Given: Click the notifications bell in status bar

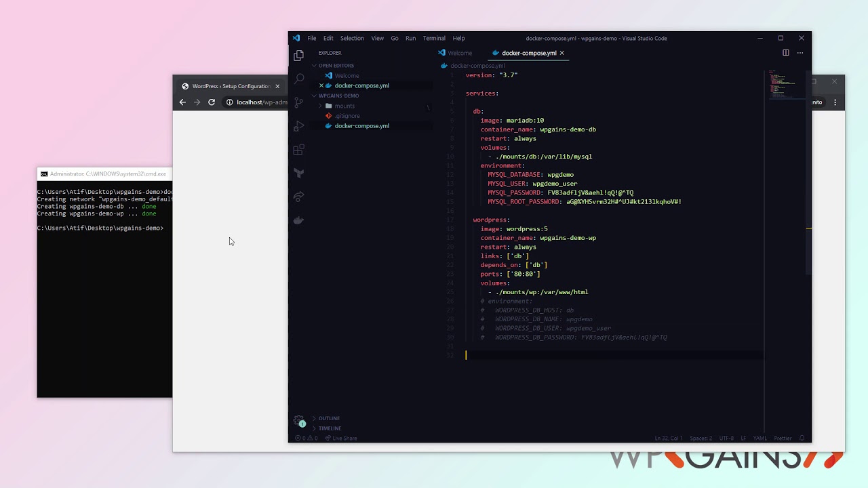Looking at the screenshot, I should pyautogui.click(x=802, y=438).
